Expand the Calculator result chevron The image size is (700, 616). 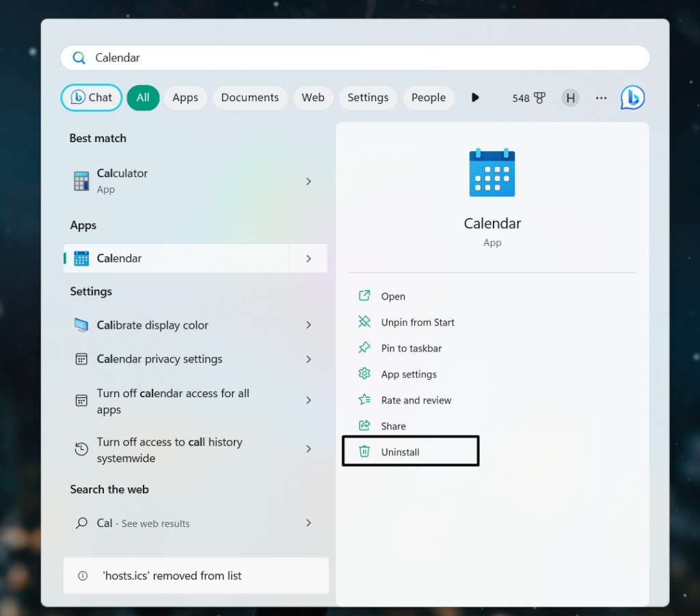pyautogui.click(x=308, y=181)
